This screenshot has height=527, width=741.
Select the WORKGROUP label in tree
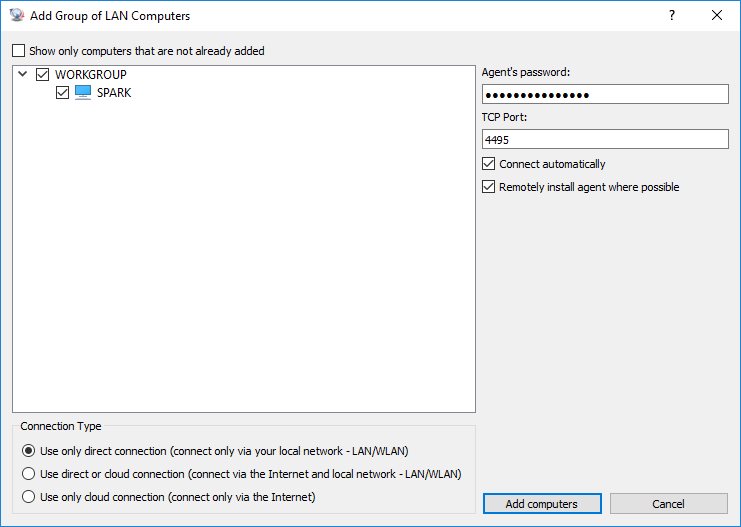click(x=91, y=75)
